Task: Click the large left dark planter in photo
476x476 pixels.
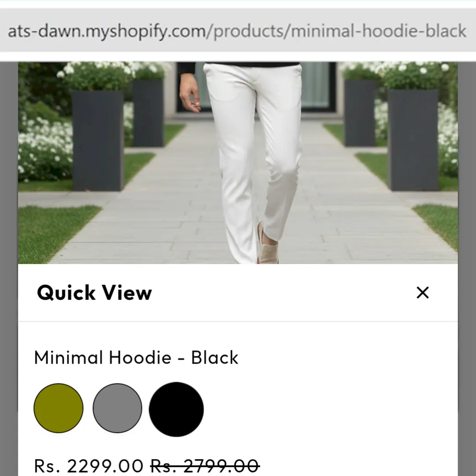Action: point(98,140)
